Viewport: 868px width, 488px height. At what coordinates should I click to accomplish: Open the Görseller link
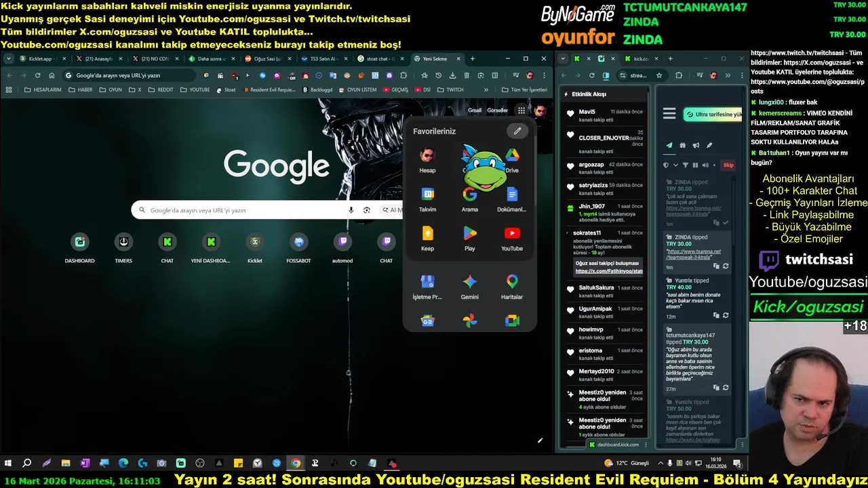click(497, 110)
